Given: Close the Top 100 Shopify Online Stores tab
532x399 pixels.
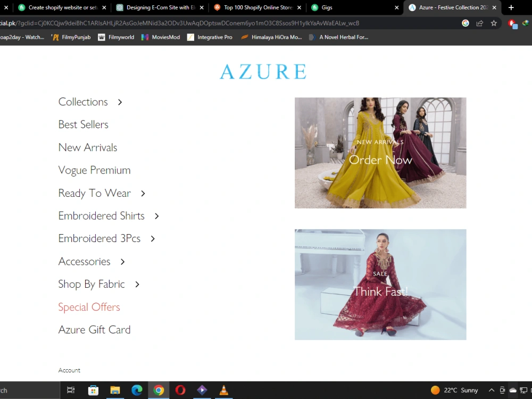Looking at the screenshot, I should (x=299, y=7).
